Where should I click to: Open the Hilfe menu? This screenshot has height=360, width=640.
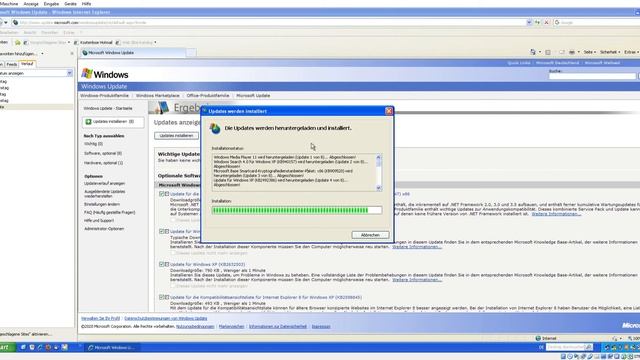coord(87,4)
